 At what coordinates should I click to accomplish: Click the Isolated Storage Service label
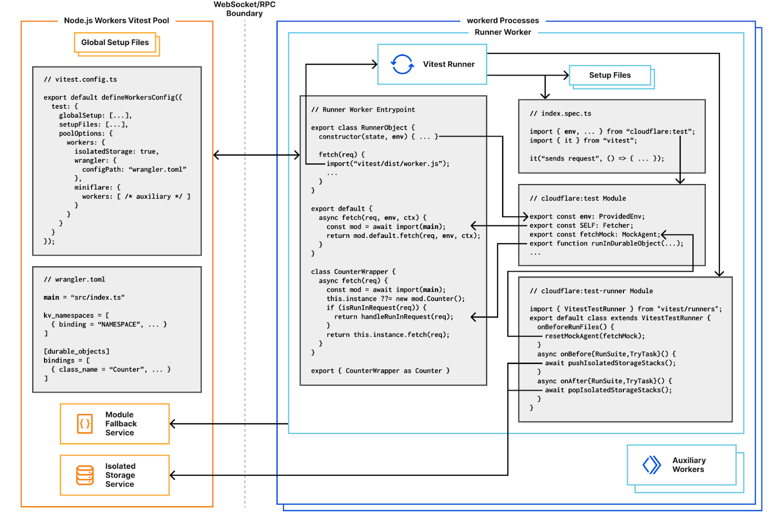[120, 475]
